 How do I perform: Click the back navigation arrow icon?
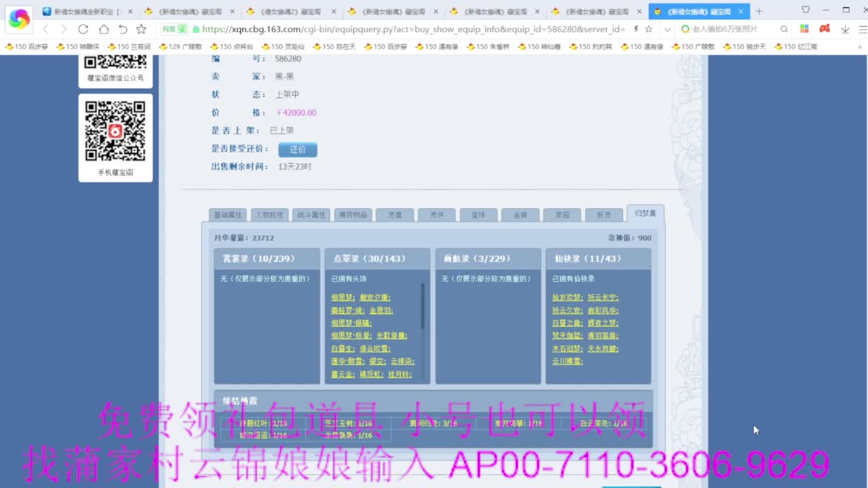45,30
